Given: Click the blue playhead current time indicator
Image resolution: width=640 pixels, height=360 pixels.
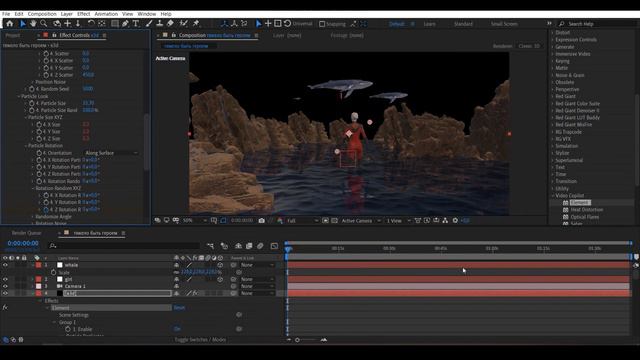Looking at the screenshot, I should click(x=288, y=249).
